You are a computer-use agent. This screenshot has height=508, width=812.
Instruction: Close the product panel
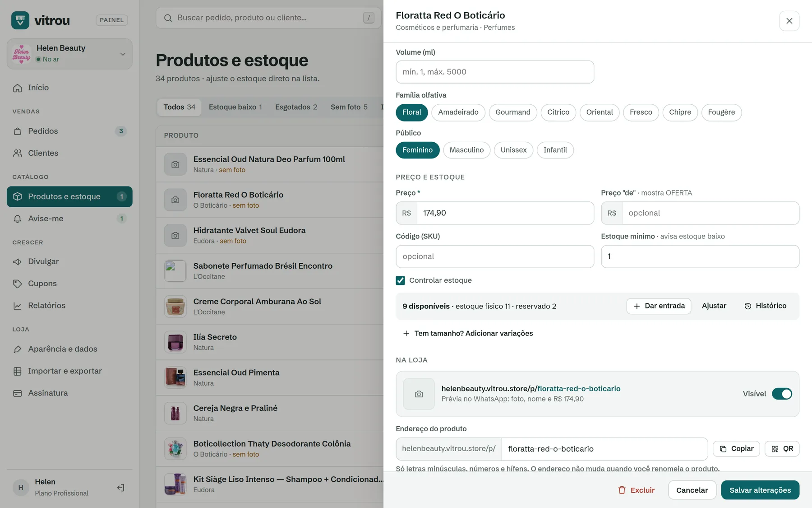click(789, 21)
